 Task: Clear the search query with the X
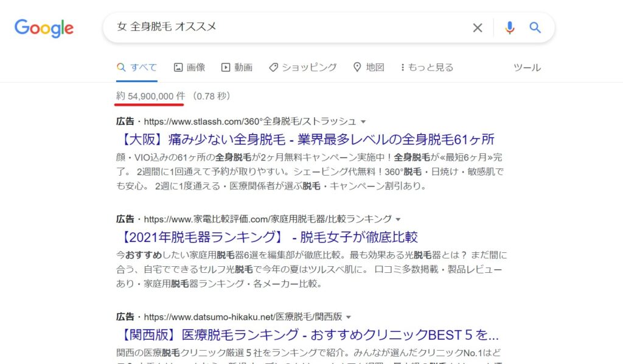[477, 28]
